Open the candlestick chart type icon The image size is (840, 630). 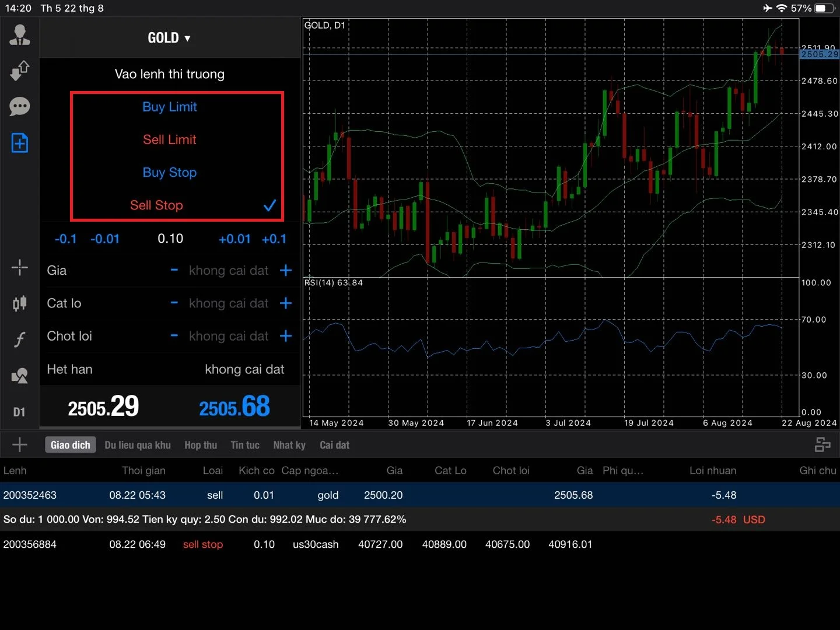[19, 303]
